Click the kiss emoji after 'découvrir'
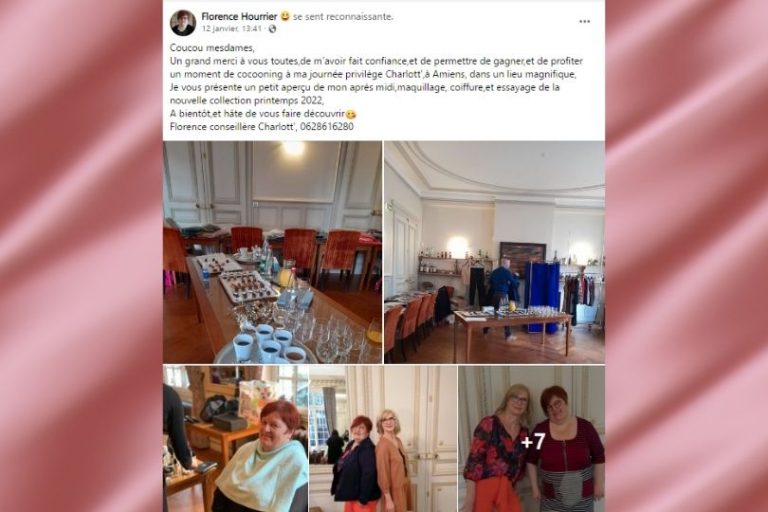The height and width of the screenshot is (512, 768). [x=351, y=114]
